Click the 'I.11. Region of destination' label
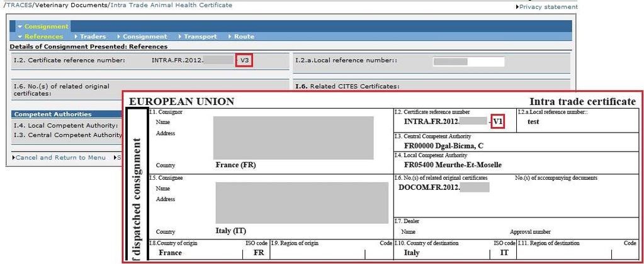 pyautogui.click(x=549, y=243)
